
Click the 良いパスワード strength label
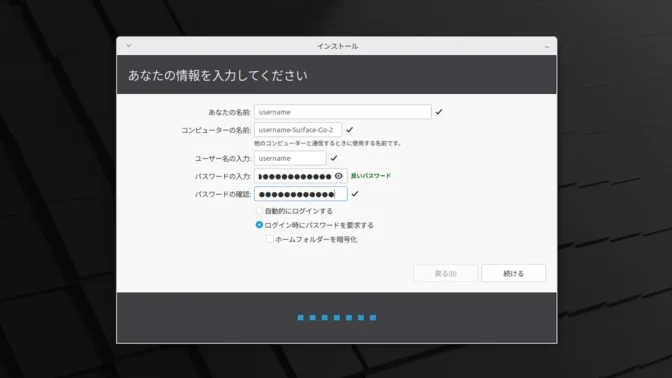[x=371, y=176]
